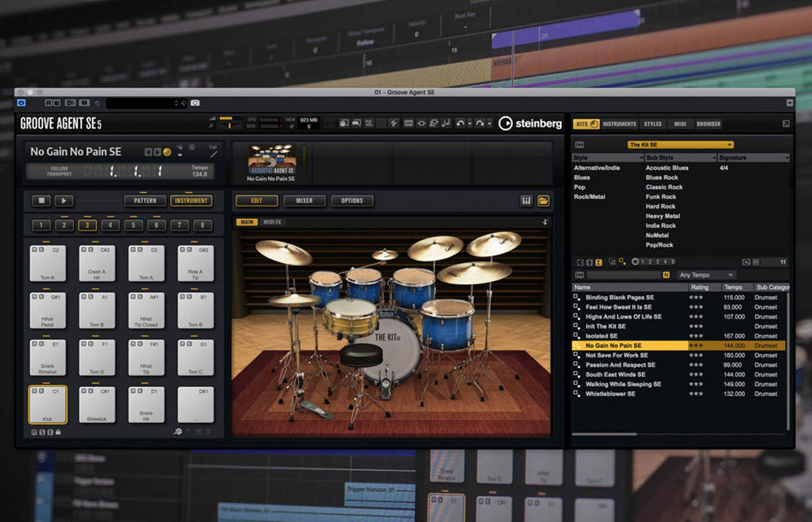Screen dimensions: 812x522
Task: Click the rating filter star icon
Action: click(635, 262)
